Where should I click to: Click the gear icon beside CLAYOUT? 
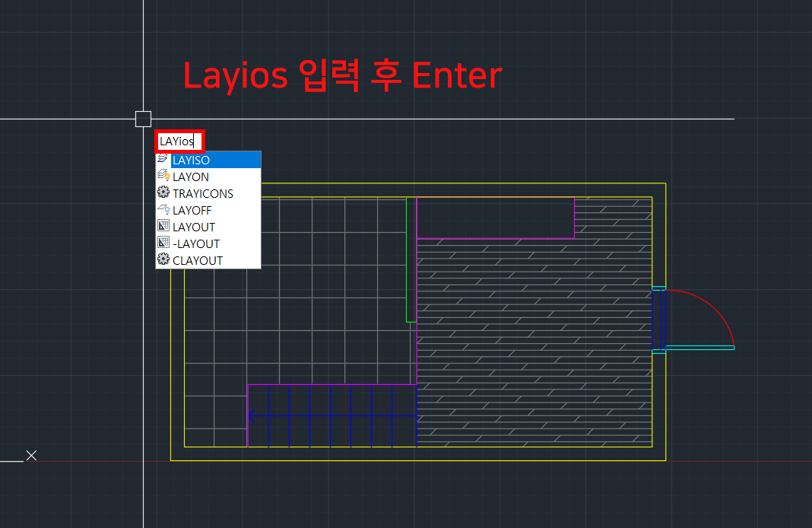coord(163,259)
